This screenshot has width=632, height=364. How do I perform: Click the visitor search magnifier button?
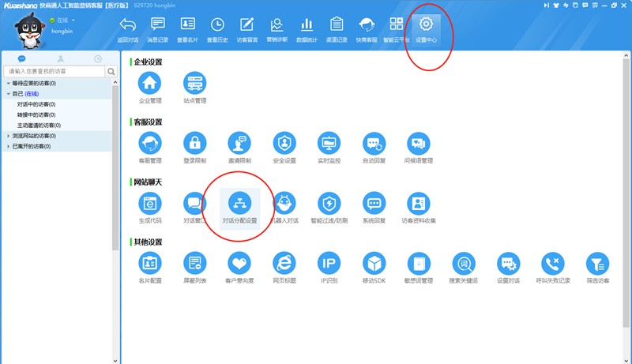point(111,72)
